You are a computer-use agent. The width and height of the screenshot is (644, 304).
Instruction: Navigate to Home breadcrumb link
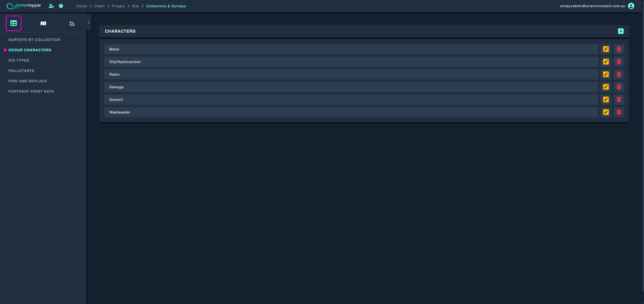point(81,6)
